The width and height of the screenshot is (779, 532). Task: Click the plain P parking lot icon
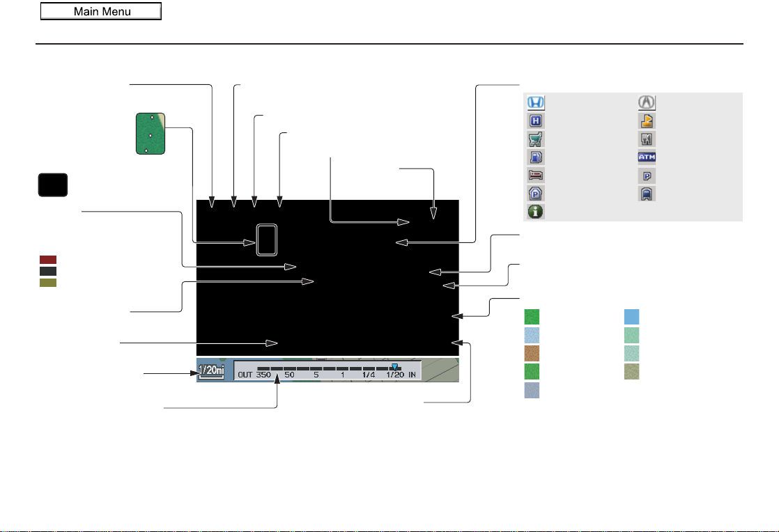647,175
